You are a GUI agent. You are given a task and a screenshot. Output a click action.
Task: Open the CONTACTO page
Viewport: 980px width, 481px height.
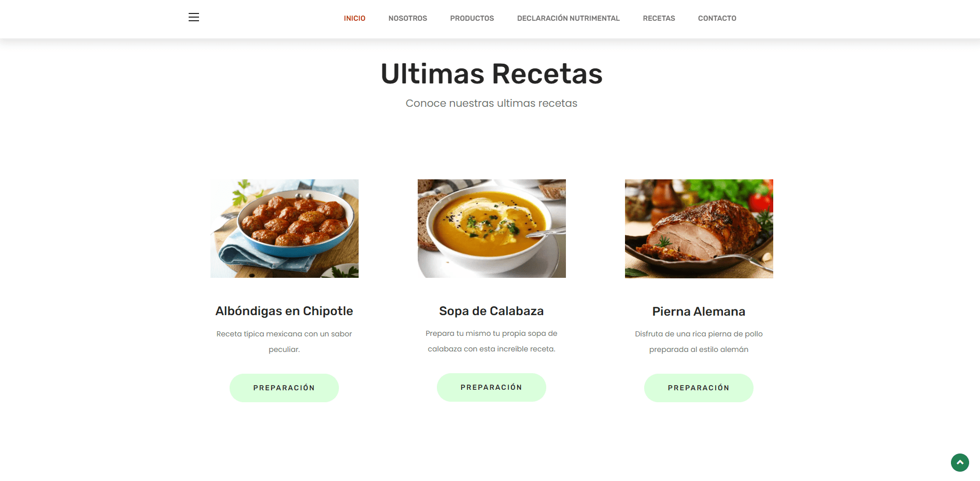pos(717,18)
